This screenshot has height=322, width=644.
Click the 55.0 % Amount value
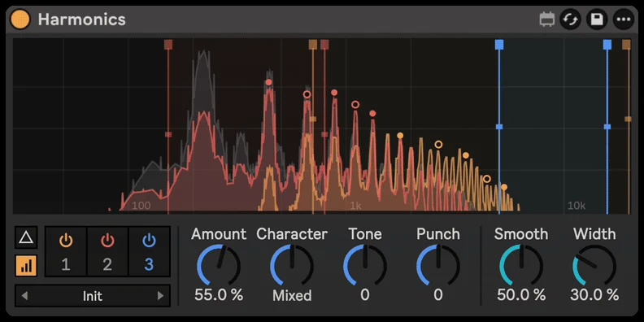[219, 295]
